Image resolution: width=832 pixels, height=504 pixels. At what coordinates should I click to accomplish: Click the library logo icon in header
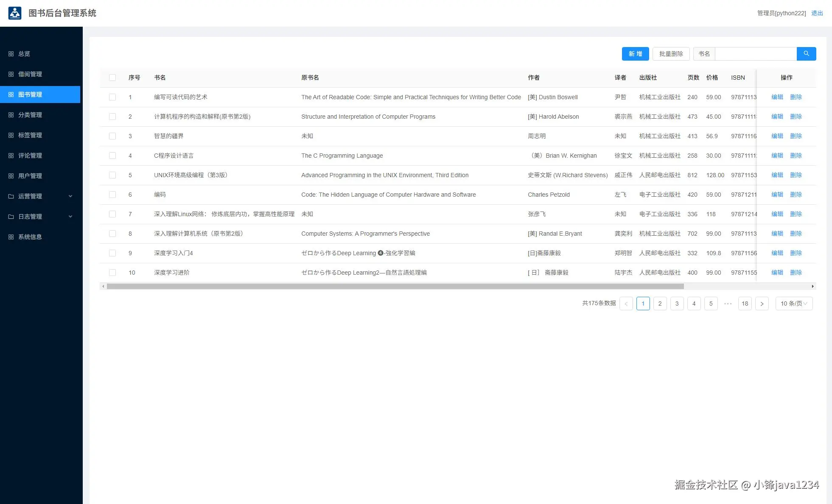pyautogui.click(x=15, y=13)
